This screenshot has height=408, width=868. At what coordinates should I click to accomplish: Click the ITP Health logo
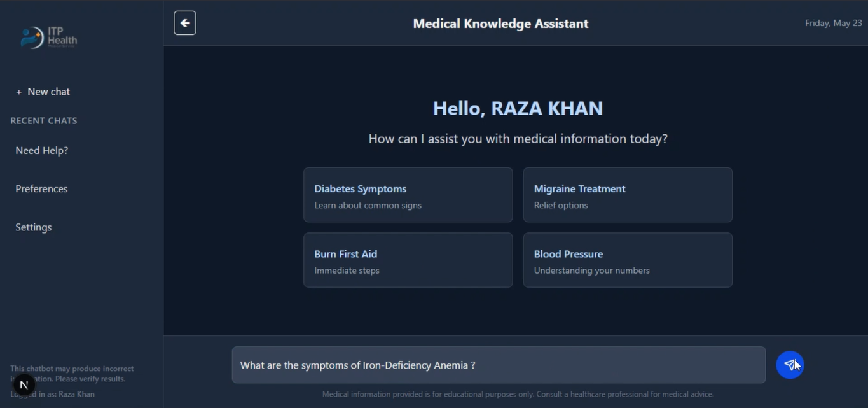(49, 38)
